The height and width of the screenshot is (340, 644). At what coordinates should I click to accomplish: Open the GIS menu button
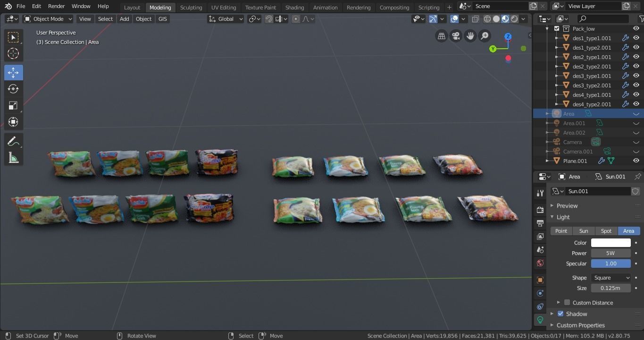point(162,19)
